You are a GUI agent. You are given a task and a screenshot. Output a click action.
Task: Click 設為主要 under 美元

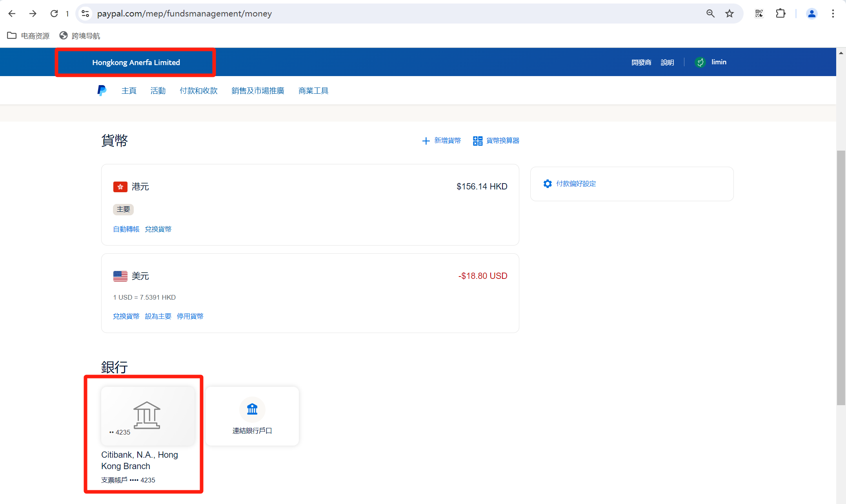(158, 316)
